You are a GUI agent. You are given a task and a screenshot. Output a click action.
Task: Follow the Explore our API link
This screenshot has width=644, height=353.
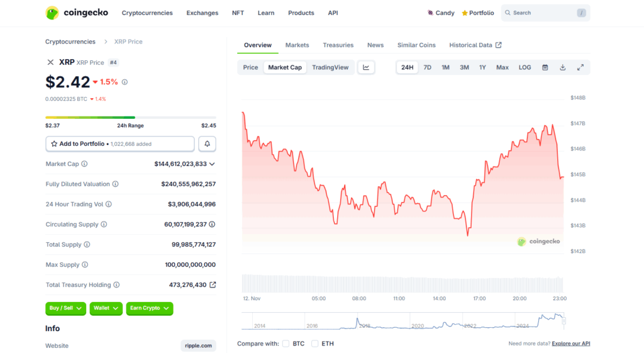pyautogui.click(x=571, y=344)
